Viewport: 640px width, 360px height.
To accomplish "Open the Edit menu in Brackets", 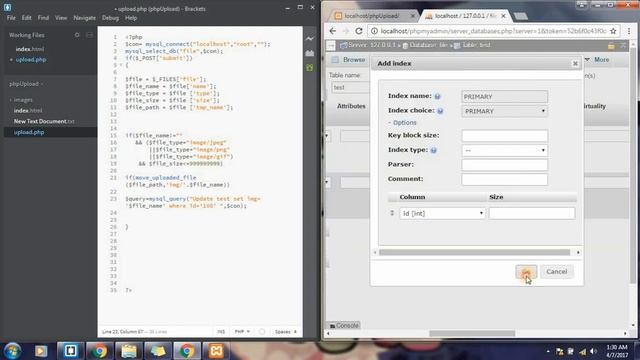I will click(x=27, y=18).
